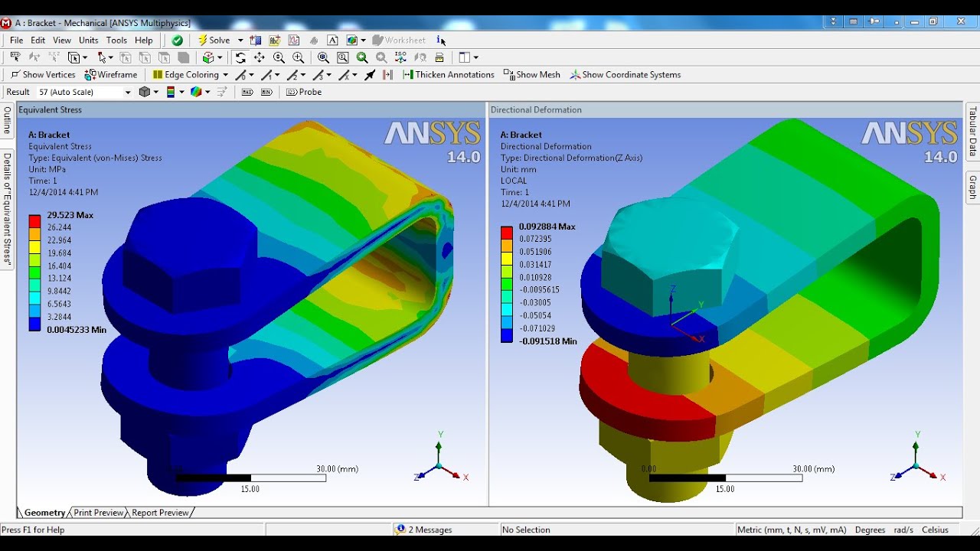Click the boxed letter A annotation icon
The image size is (980, 551).
pos(333,40)
